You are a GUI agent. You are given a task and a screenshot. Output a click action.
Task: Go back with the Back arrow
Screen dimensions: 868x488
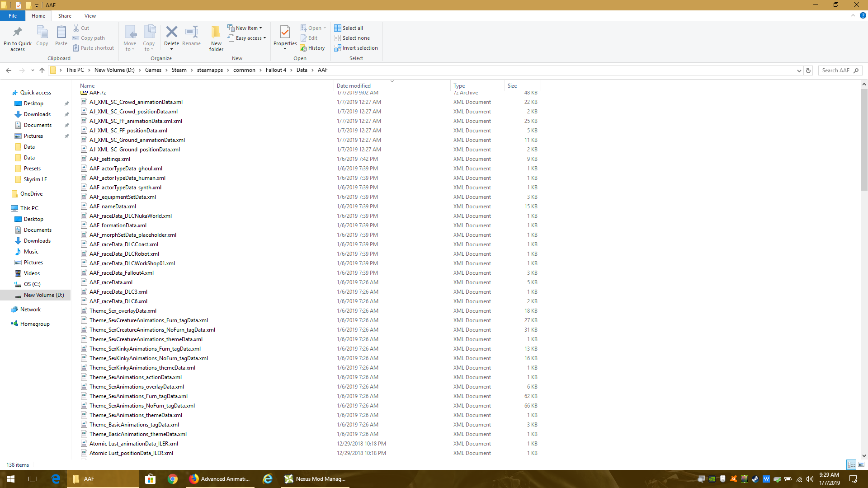9,70
